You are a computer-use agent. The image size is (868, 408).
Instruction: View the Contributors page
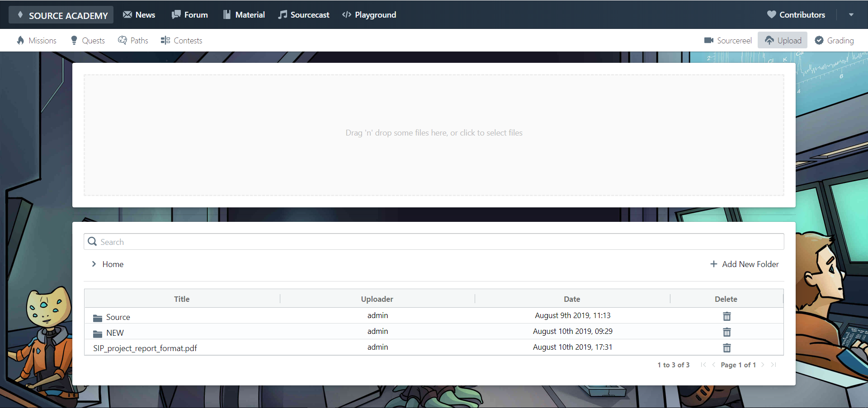click(x=796, y=15)
